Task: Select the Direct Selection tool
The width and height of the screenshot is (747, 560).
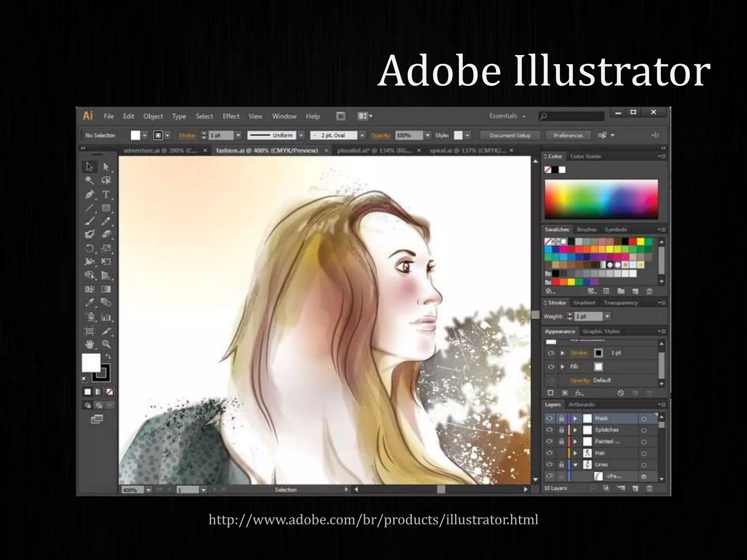Action: tap(106, 167)
